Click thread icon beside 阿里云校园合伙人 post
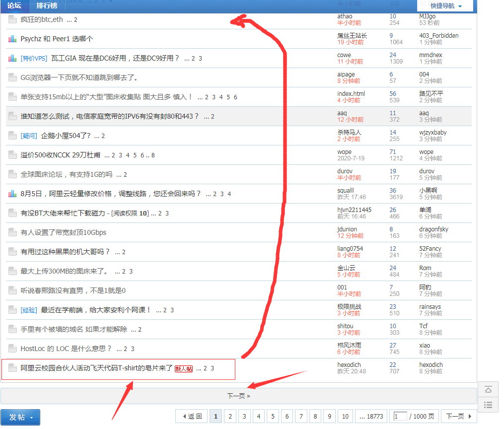 pos(12,368)
